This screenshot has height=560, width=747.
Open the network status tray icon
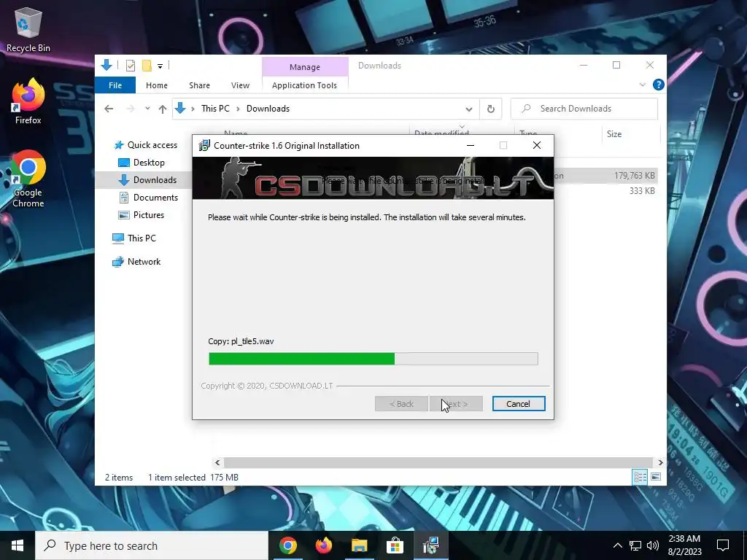635,545
